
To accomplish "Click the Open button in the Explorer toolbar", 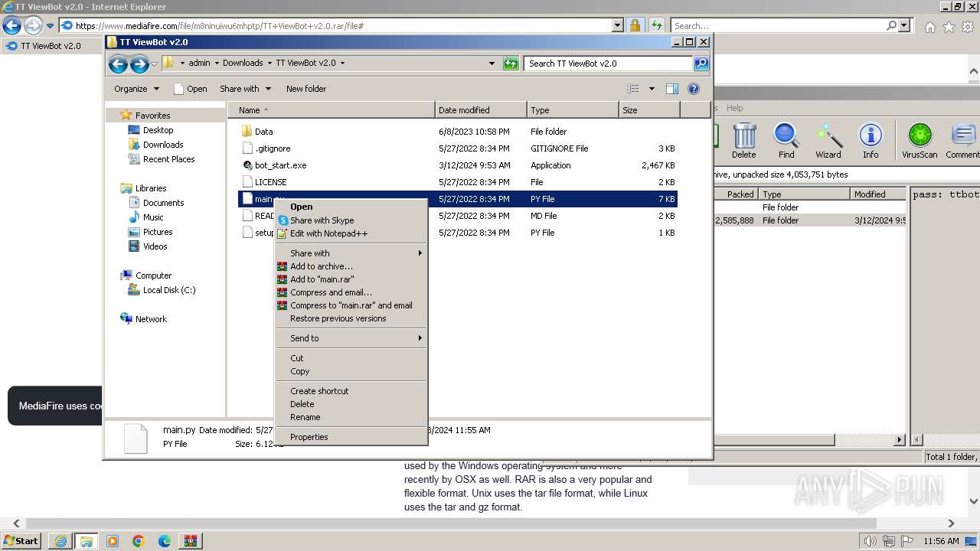I will coord(191,89).
